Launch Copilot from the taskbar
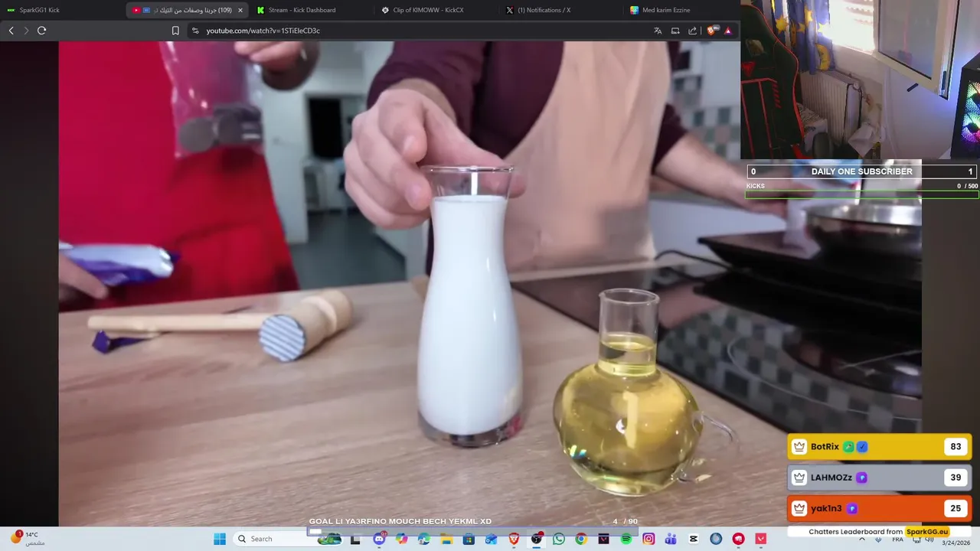The height and width of the screenshot is (551, 980). [x=402, y=539]
